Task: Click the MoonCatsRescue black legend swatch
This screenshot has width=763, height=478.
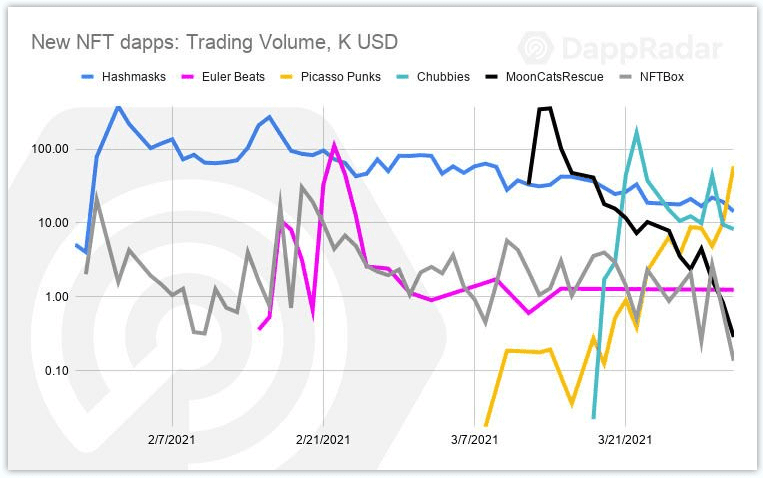Action: 492,77
